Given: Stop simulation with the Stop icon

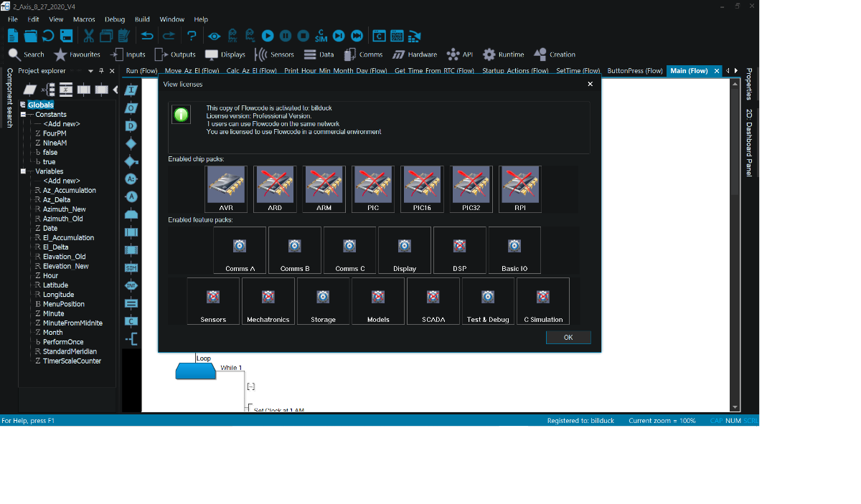Looking at the screenshot, I should (x=303, y=36).
